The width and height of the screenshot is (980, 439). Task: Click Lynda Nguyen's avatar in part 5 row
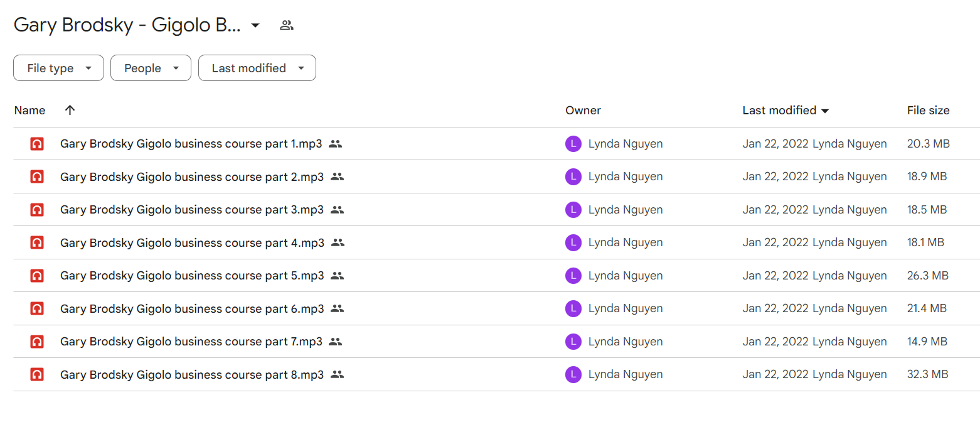click(573, 276)
